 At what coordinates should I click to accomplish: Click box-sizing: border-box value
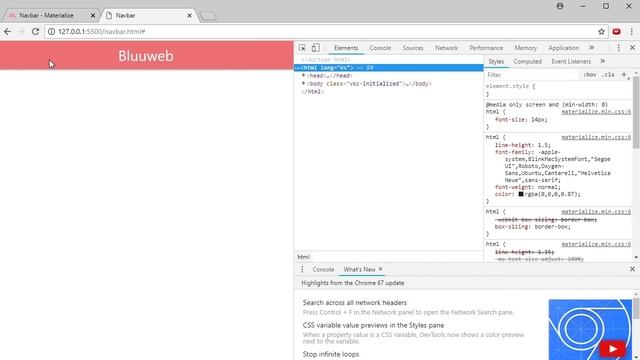pyautogui.click(x=552, y=227)
